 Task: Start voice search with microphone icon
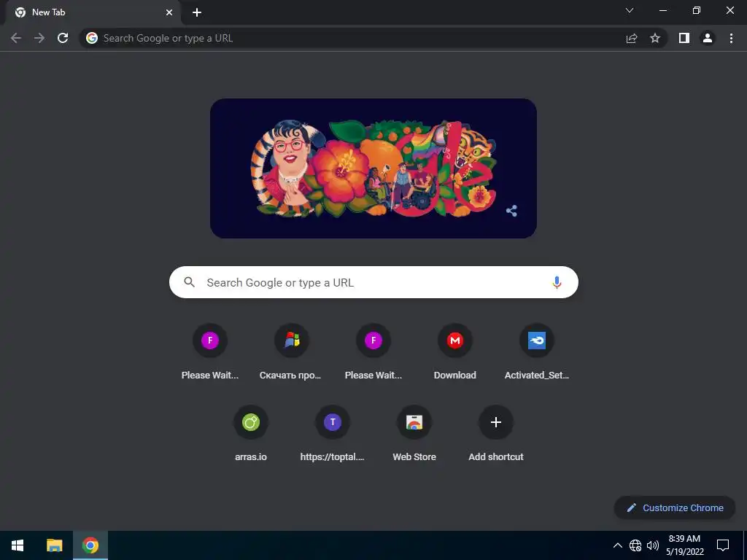[557, 282]
